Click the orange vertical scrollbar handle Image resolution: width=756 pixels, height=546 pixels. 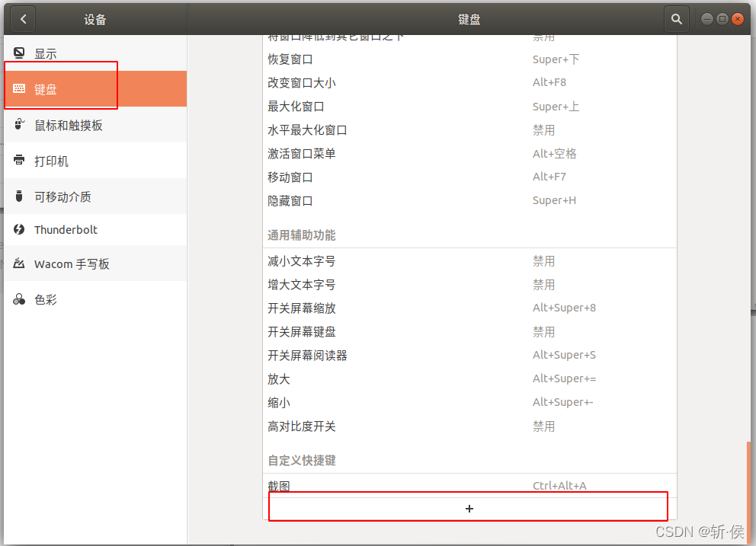click(748, 493)
